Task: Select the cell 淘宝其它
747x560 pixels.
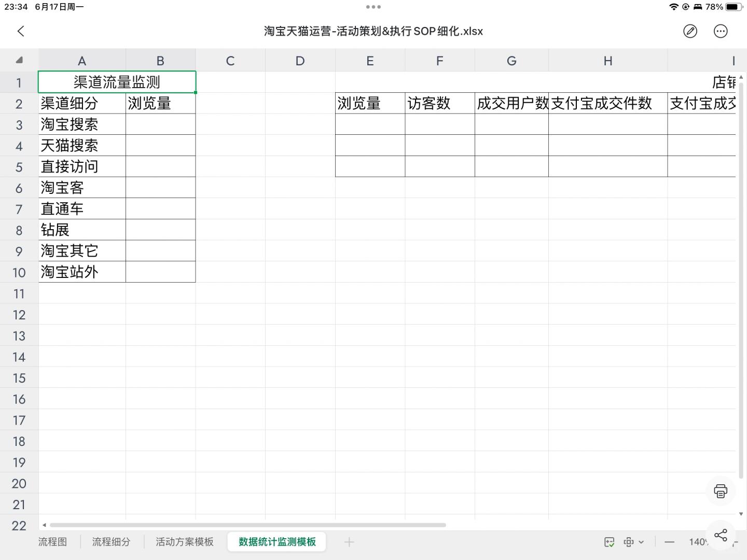Action: point(82,251)
